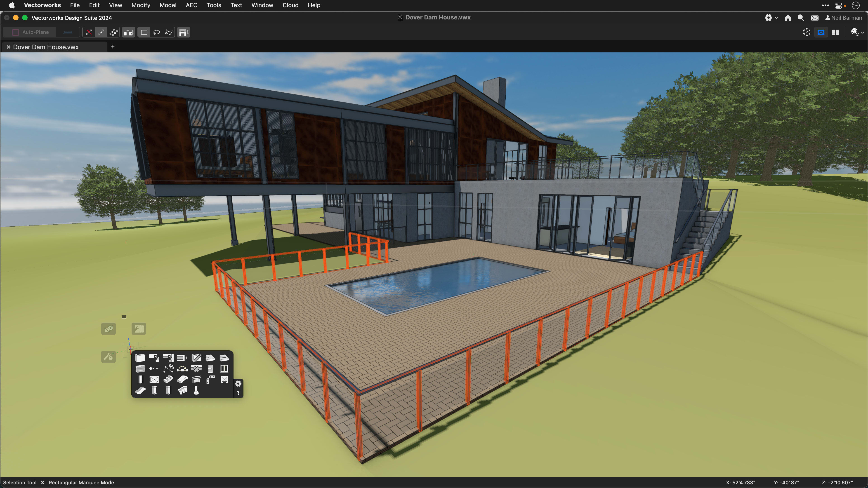Expand the gear settings dropdown arrow
Viewport: 868px width, 488px height.
[x=776, y=18]
